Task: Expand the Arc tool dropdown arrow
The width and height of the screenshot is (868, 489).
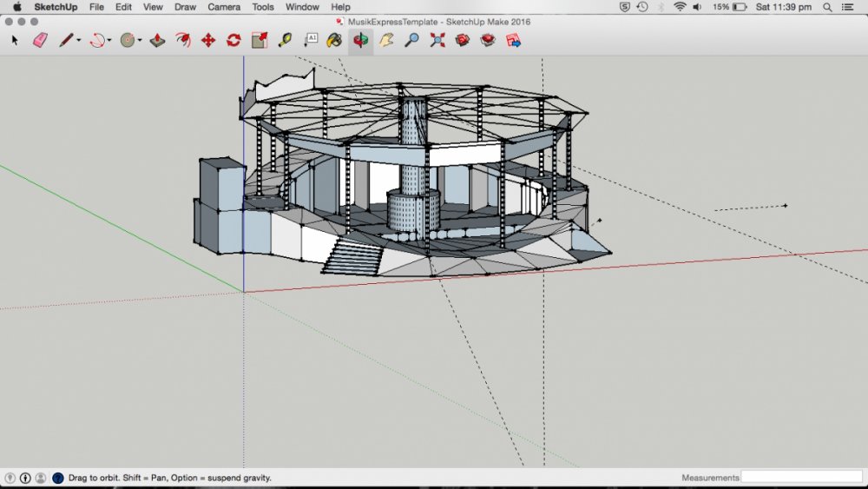Action: point(109,41)
